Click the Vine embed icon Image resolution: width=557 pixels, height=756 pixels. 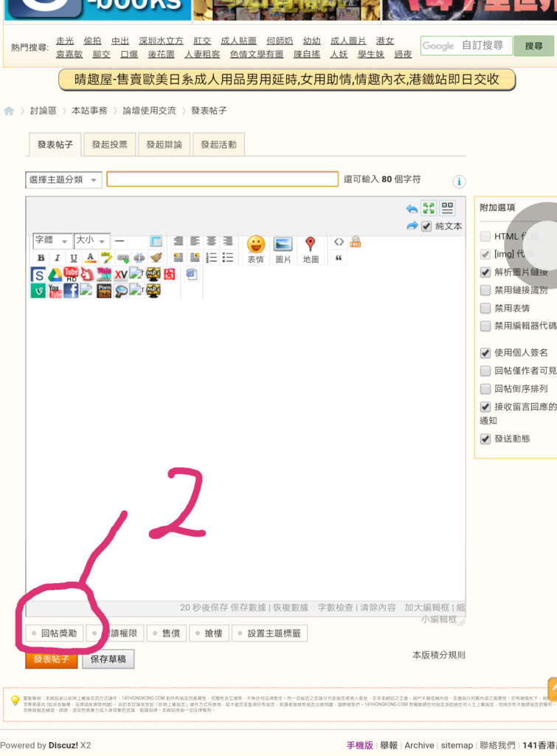click(x=38, y=290)
